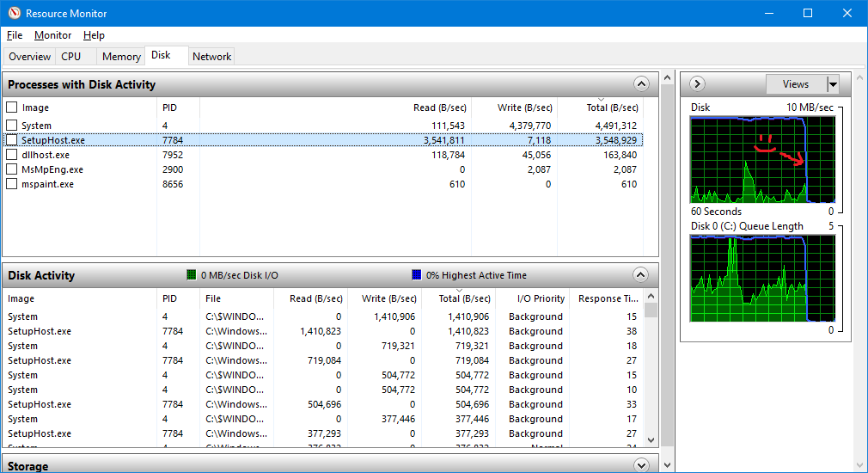Switch to the Overview tab
868x473 pixels.
tap(29, 57)
